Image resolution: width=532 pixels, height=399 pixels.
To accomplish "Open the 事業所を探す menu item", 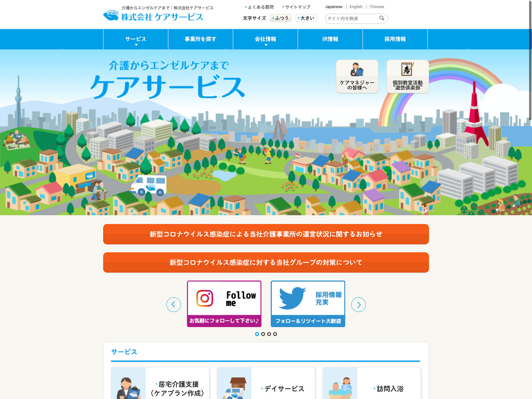I will [x=200, y=39].
